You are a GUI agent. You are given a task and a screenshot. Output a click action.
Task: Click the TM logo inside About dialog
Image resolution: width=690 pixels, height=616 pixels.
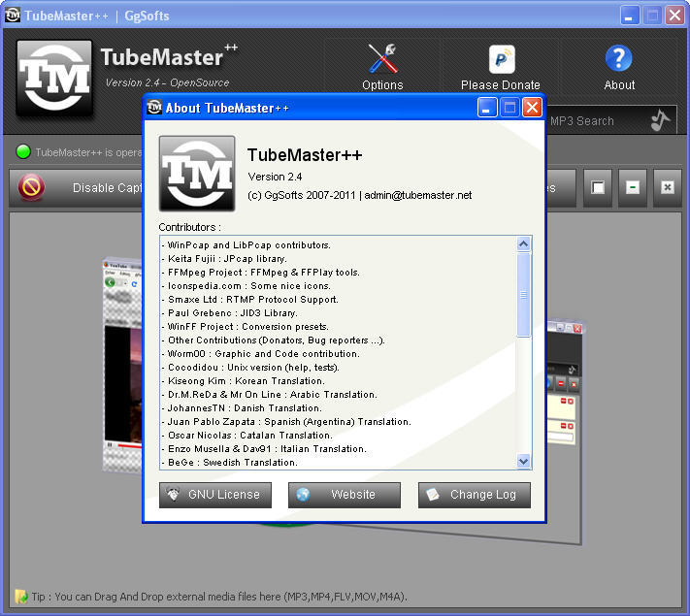pyautogui.click(x=197, y=174)
